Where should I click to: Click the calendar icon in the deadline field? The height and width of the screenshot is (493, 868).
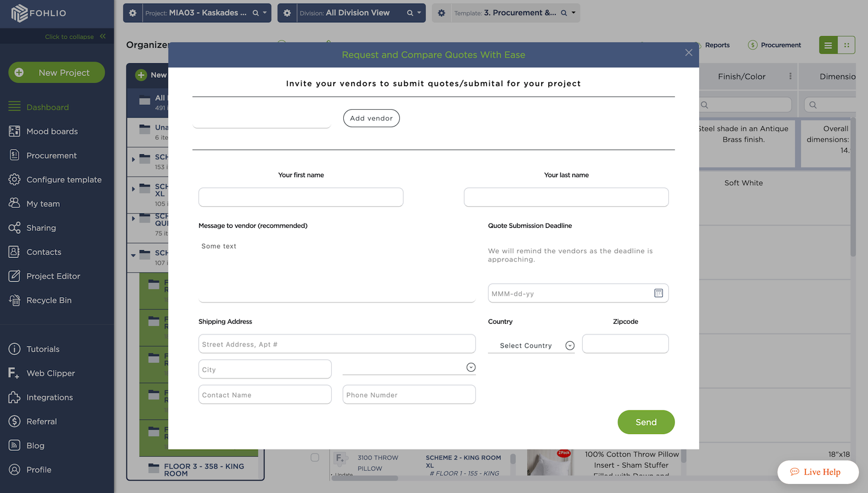tap(659, 293)
